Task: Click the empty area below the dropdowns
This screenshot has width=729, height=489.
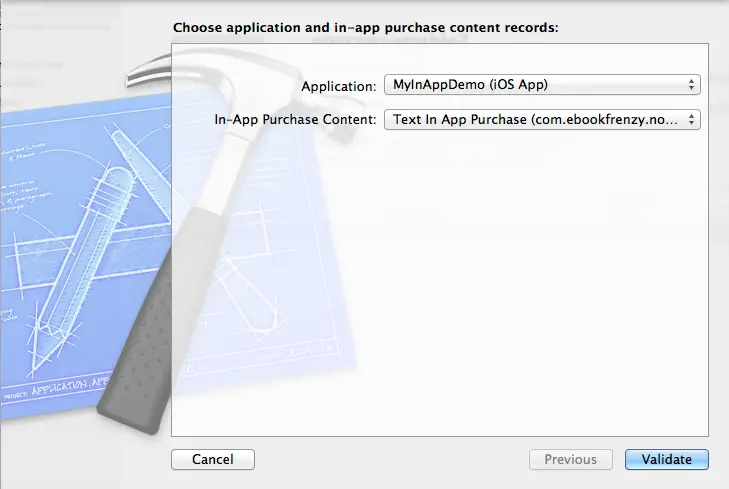Action: pyautogui.click(x=500, y=300)
